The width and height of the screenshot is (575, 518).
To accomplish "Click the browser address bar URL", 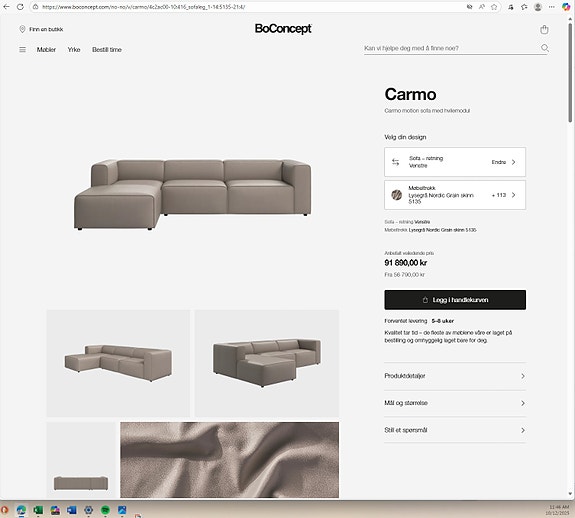I will click(143, 7).
